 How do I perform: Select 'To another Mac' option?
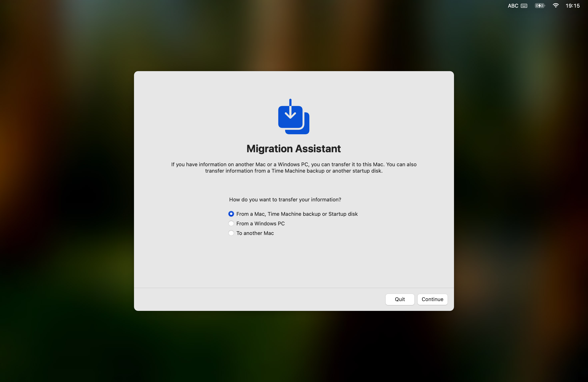click(x=231, y=233)
